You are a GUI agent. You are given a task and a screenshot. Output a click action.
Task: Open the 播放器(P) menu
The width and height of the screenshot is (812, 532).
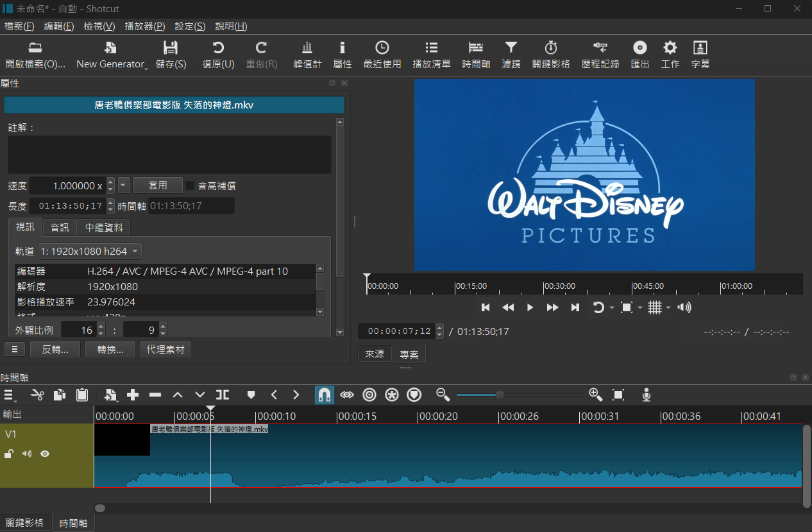pos(145,26)
